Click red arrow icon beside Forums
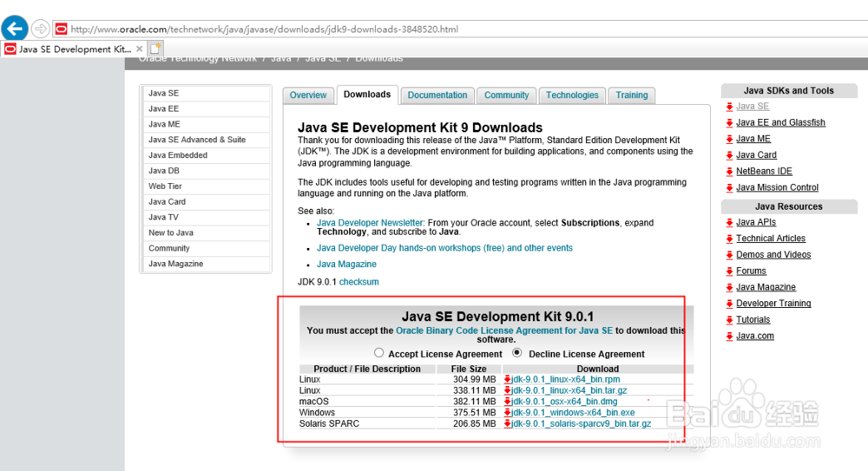The height and width of the screenshot is (471, 868). [x=730, y=271]
